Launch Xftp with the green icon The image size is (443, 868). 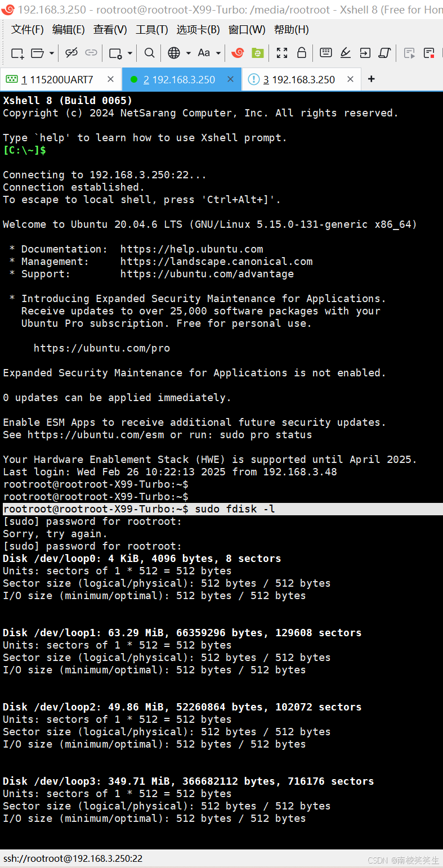[257, 53]
